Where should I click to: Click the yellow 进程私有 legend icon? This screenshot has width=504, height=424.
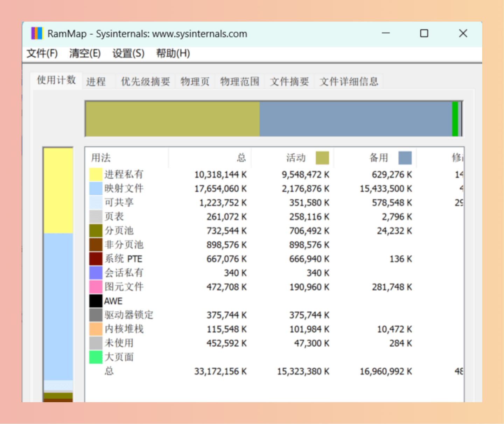[95, 174]
